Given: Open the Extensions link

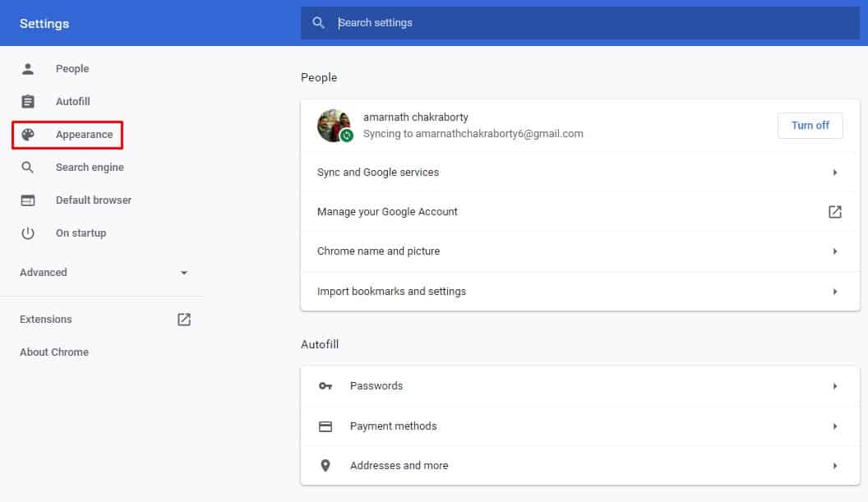Looking at the screenshot, I should 46,320.
